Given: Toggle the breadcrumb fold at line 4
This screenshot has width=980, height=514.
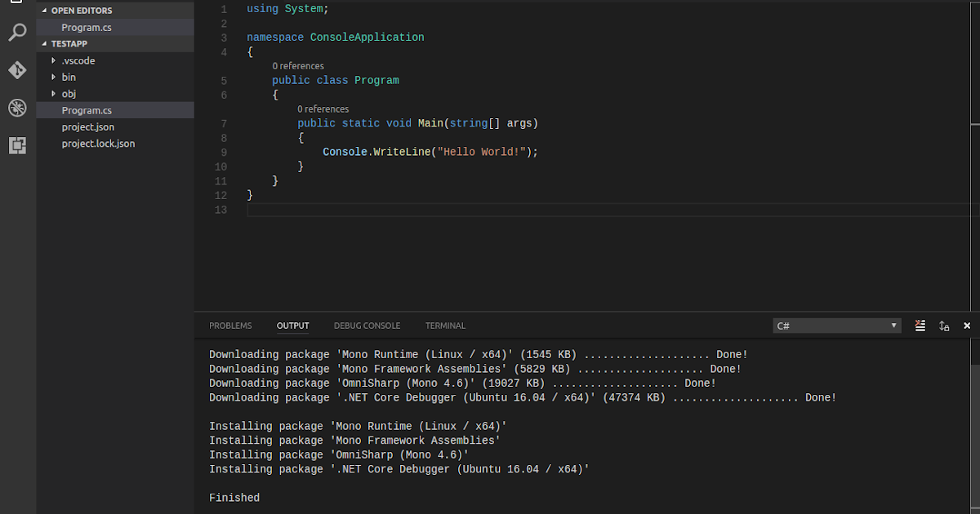Looking at the screenshot, I should click(x=235, y=51).
